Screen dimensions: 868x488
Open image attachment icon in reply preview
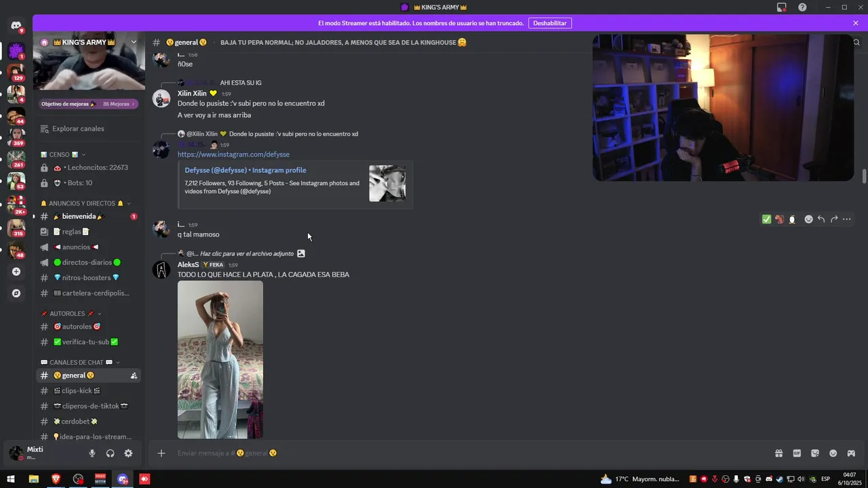point(301,253)
